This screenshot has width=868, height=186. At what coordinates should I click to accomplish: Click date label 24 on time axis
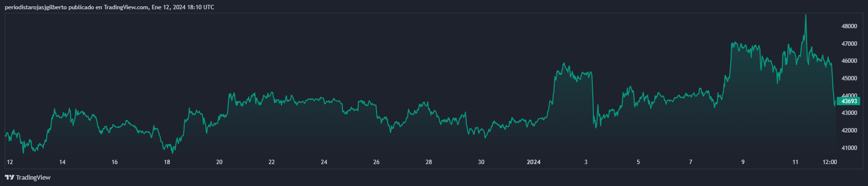tap(324, 162)
